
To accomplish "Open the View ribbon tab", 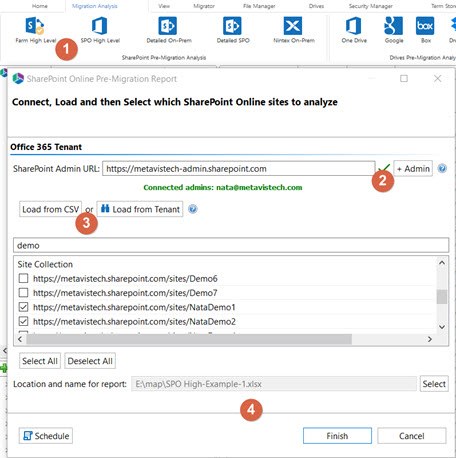I will (x=164, y=6).
